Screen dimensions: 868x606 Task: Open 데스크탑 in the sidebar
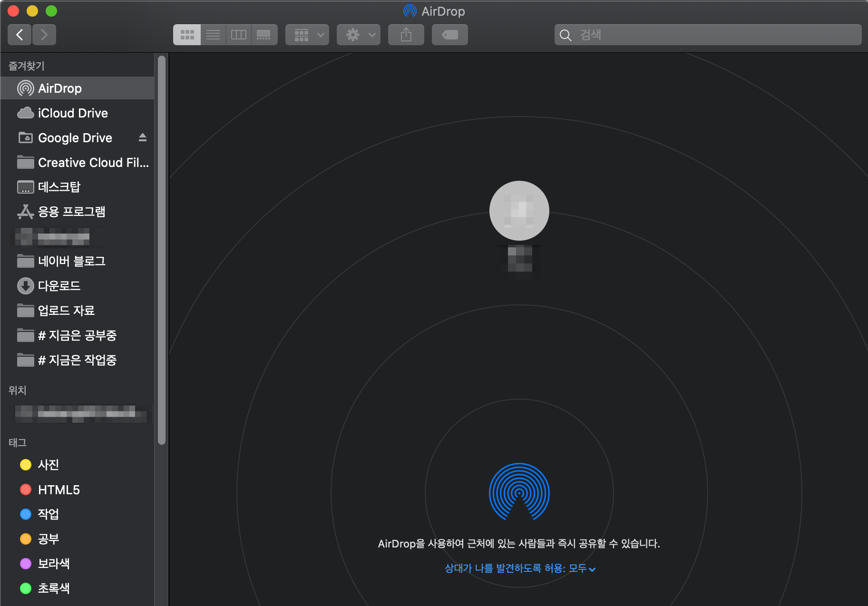(78, 187)
